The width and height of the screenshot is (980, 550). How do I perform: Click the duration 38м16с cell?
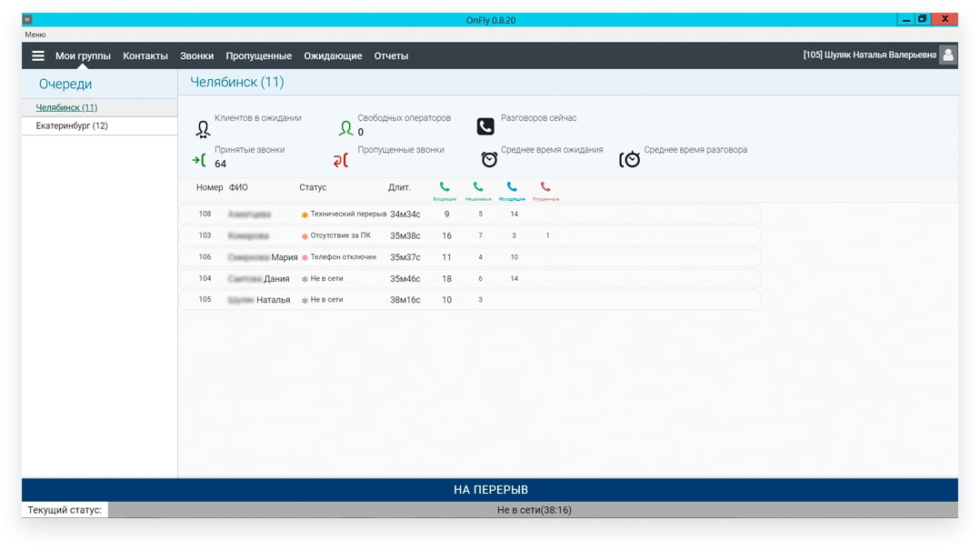[x=405, y=300]
